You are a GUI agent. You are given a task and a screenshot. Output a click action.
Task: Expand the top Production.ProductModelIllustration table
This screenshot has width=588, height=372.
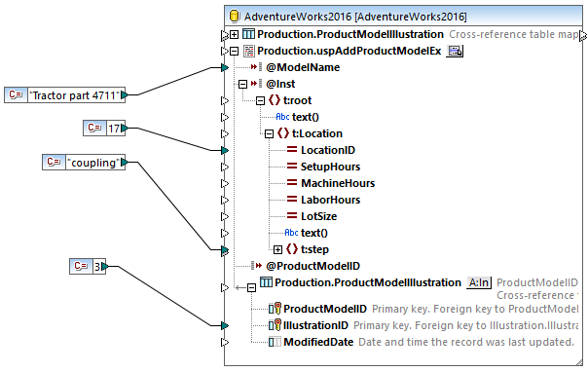[234, 34]
